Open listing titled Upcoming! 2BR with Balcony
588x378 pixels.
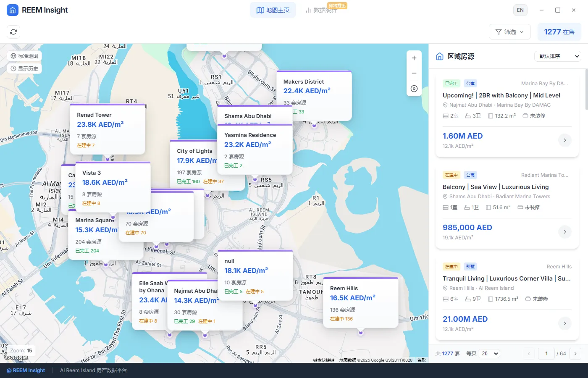[501, 95]
